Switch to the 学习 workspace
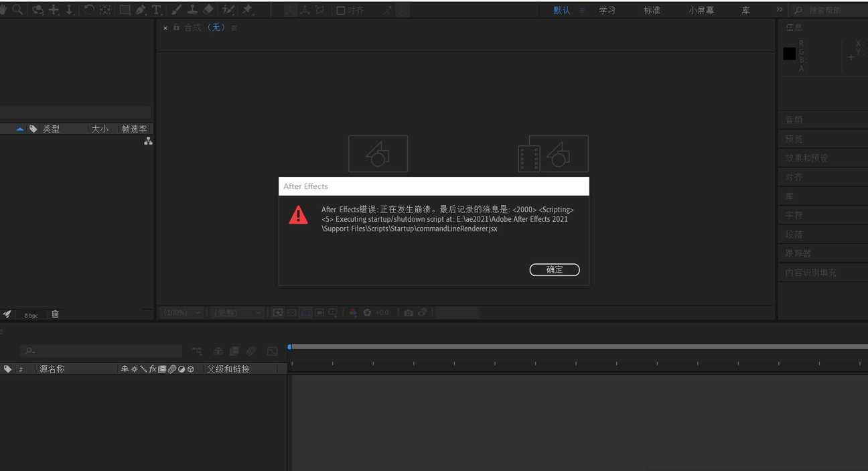The image size is (868, 471). 607,11
